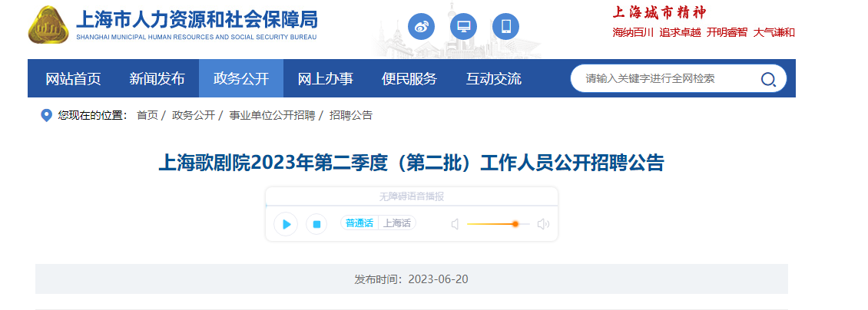Open 网上办事 in the navigation bar
868x310 pixels.
326,78
